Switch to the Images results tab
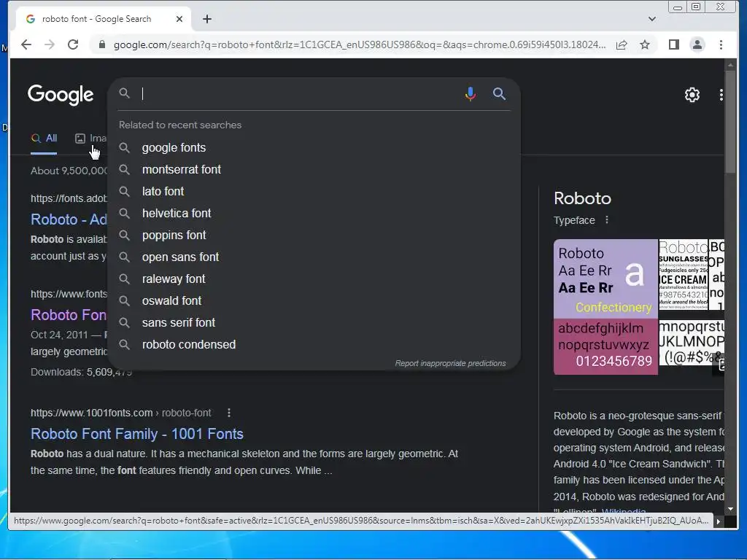Image resolution: width=747 pixels, height=560 pixels. (91, 139)
